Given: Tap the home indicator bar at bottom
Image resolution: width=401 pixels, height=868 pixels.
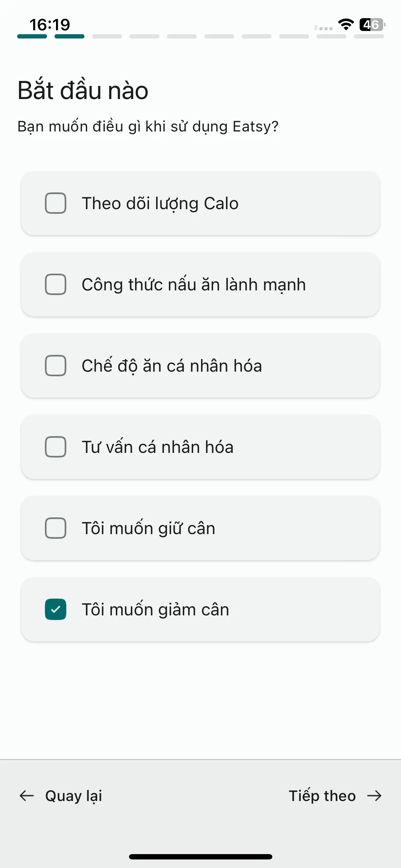Looking at the screenshot, I should 201,857.
